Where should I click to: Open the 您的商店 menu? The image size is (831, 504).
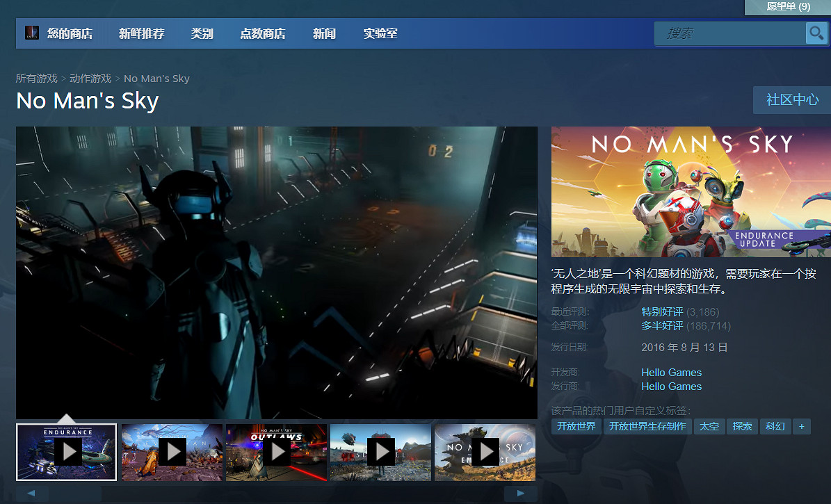pyautogui.click(x=70, y=33)
